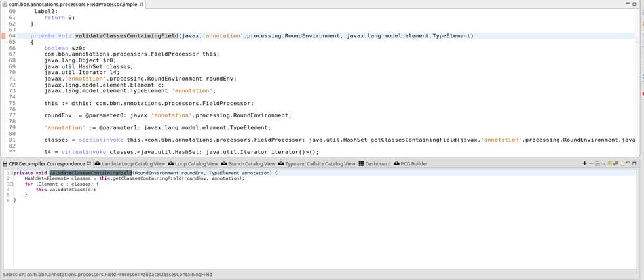Image resolution: width=644 pixels, height=280 pixels.
Task: Click validateClassesContainingField on Jimple line 64
Action: tap(127, 36)
